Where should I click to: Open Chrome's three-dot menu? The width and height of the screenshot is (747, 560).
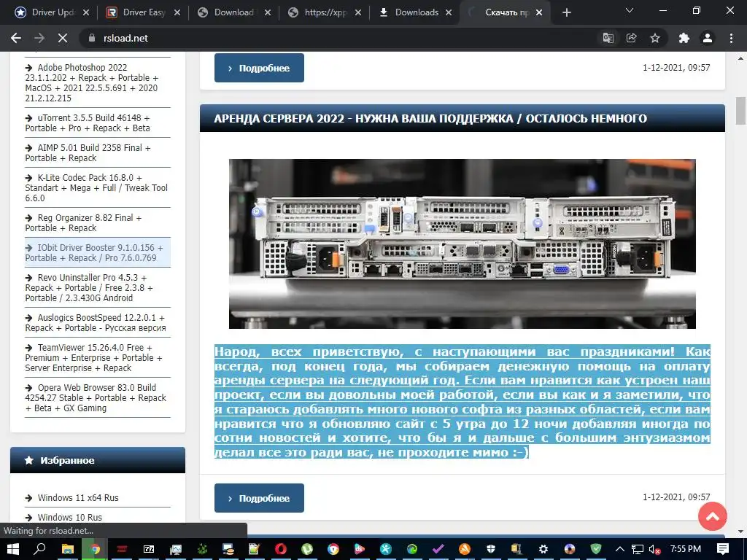click(731, 38)
